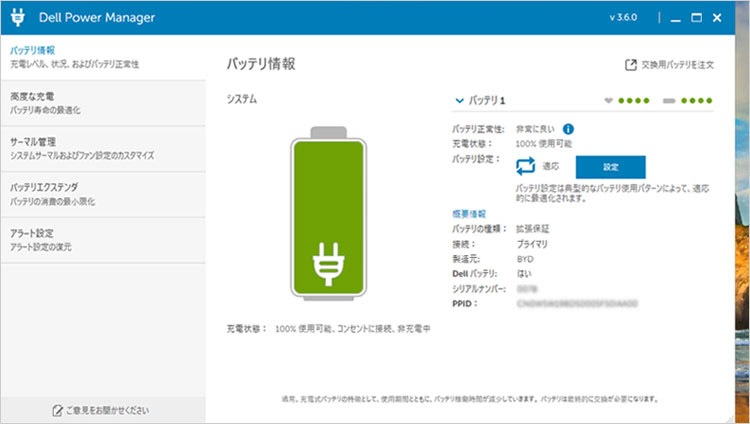Screen dimensions: 750x424
Task: Click the バッテリ情報 page heading
Action: tap(261, 64)
